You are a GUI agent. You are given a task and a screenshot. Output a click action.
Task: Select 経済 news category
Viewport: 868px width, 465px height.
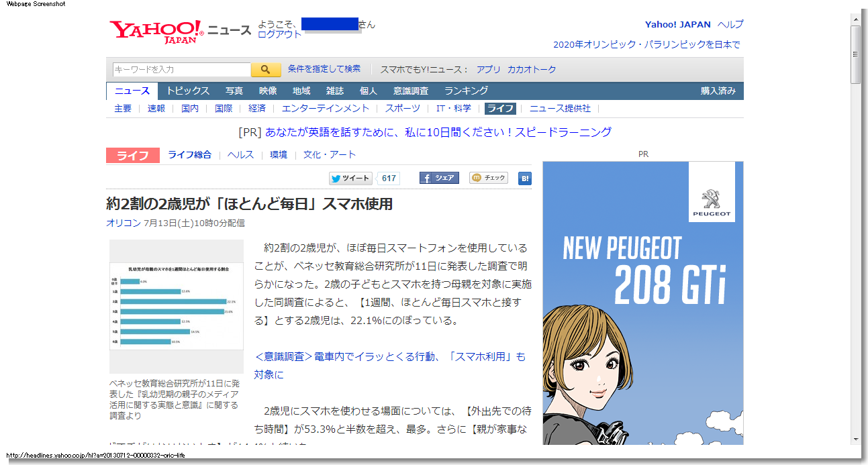coord(257,109)
